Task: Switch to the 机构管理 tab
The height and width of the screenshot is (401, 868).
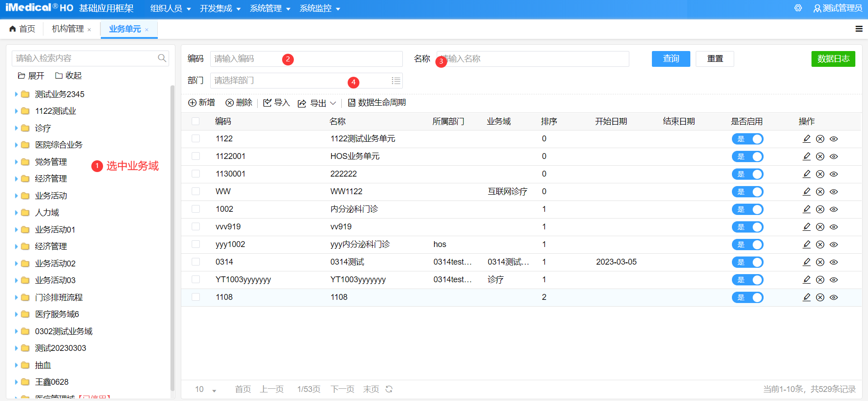Action: tap(68, 29)
